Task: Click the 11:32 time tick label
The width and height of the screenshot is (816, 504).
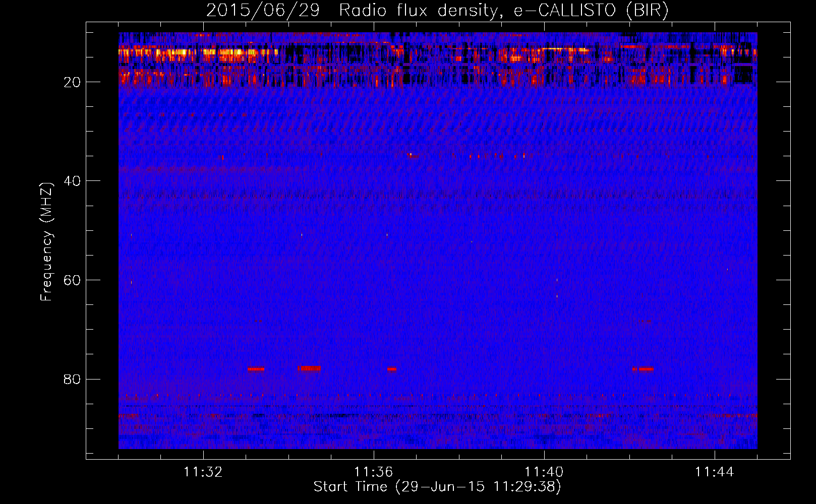Action: coord(203,472)
